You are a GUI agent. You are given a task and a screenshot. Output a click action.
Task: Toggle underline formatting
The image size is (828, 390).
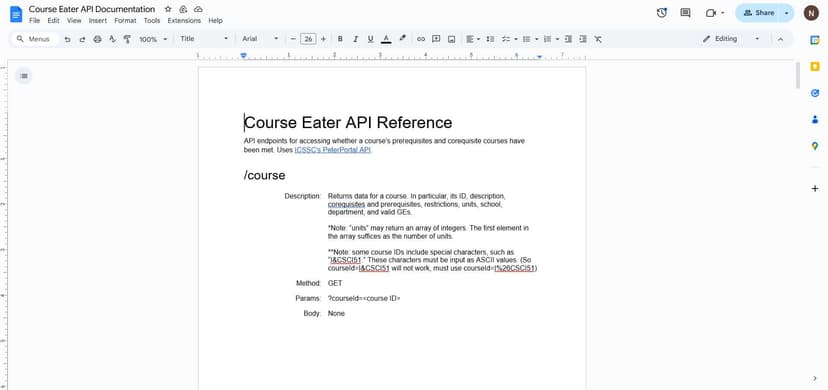370,39
